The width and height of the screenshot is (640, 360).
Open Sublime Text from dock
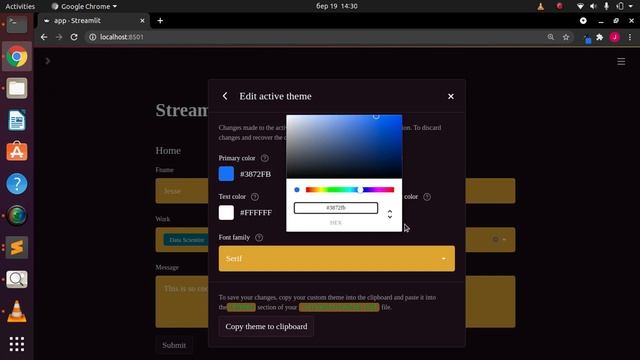[x=17, y=247]
